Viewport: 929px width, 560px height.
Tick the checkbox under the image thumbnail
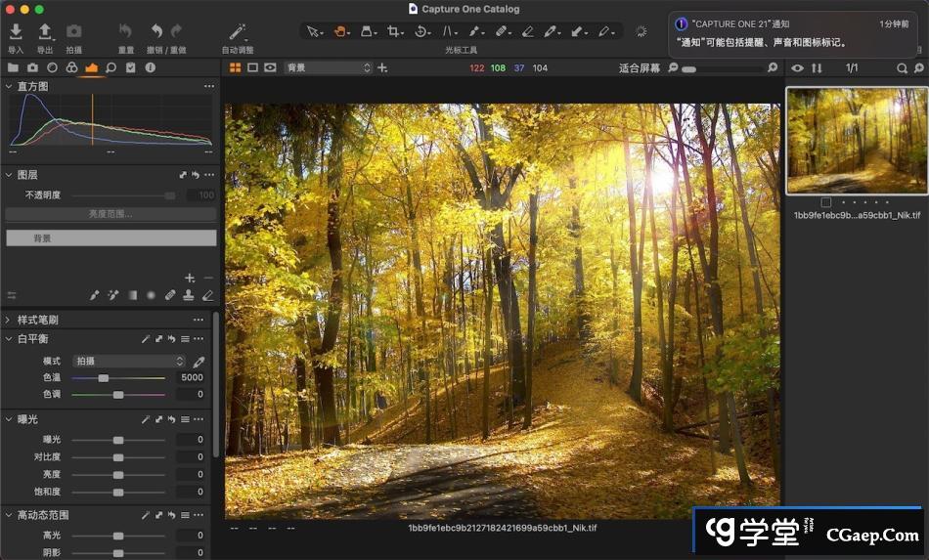coord(826,202)
